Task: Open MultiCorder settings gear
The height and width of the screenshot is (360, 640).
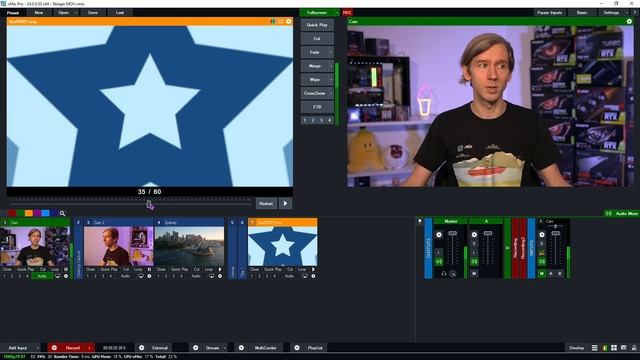Action: pos(241,348)
